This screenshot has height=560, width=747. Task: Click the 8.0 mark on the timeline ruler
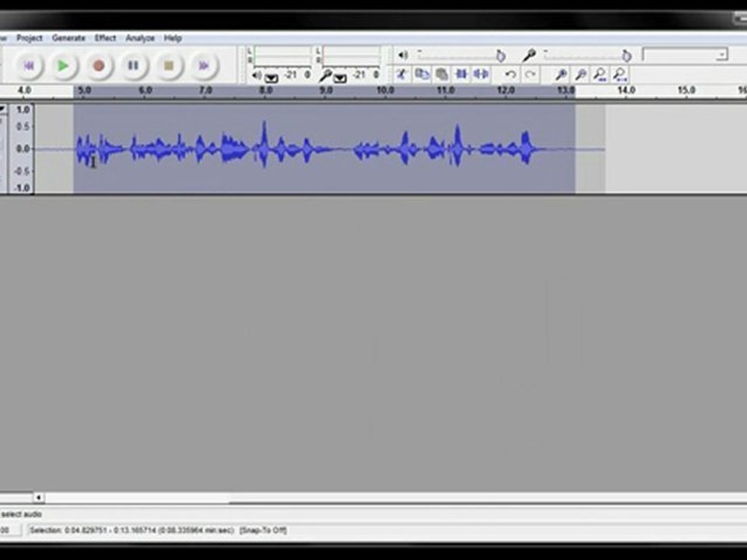click(266, 90)
